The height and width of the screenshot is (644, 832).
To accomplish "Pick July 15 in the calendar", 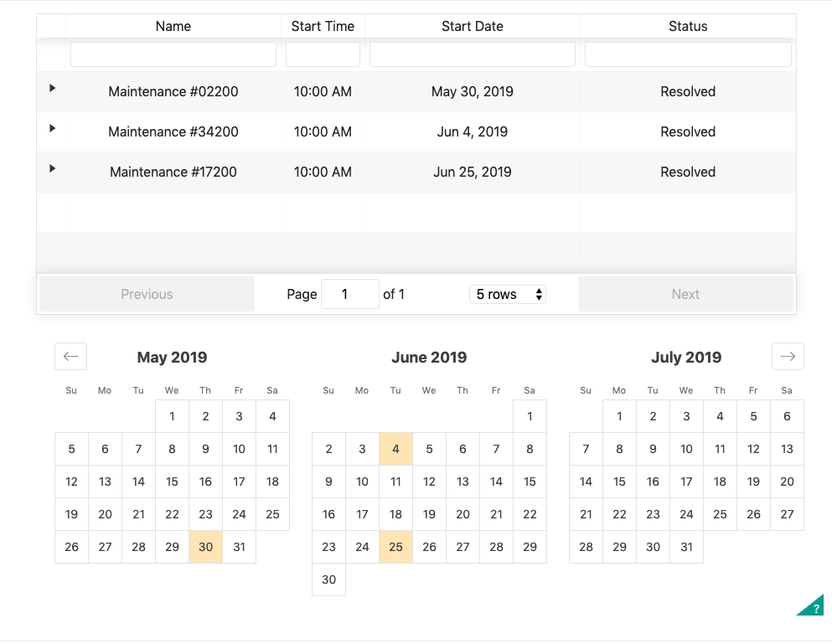I will pos(619,482).
